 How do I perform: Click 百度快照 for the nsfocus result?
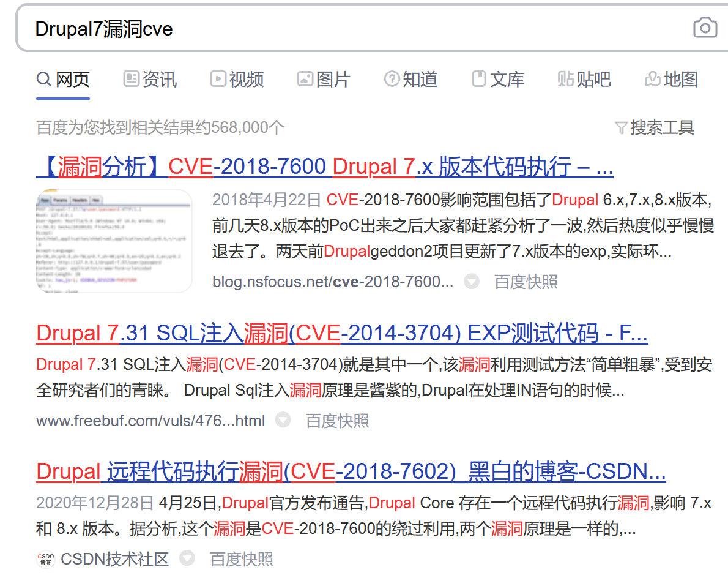[x=526, y=282]
